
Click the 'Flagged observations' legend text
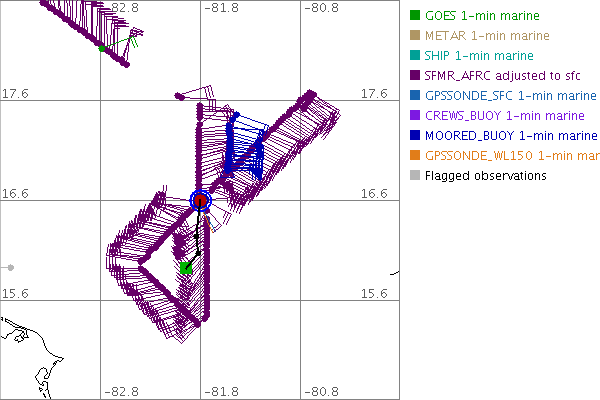pos(485,176)
